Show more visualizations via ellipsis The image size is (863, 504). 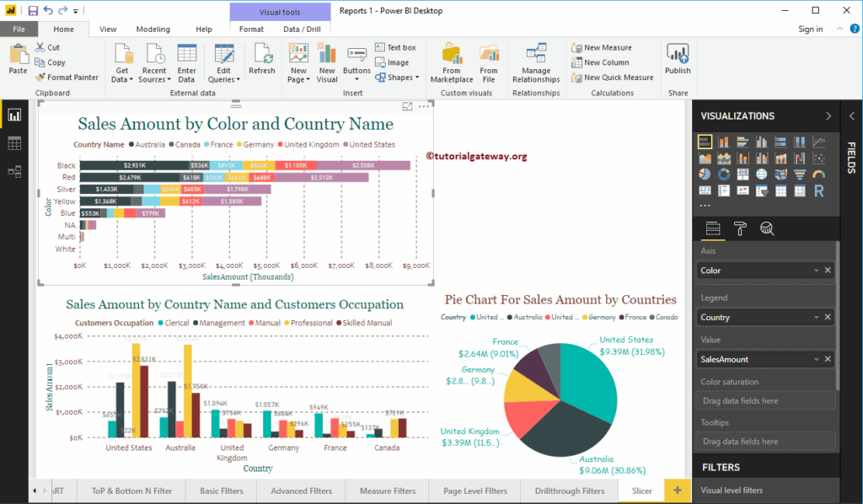point(705,206)
